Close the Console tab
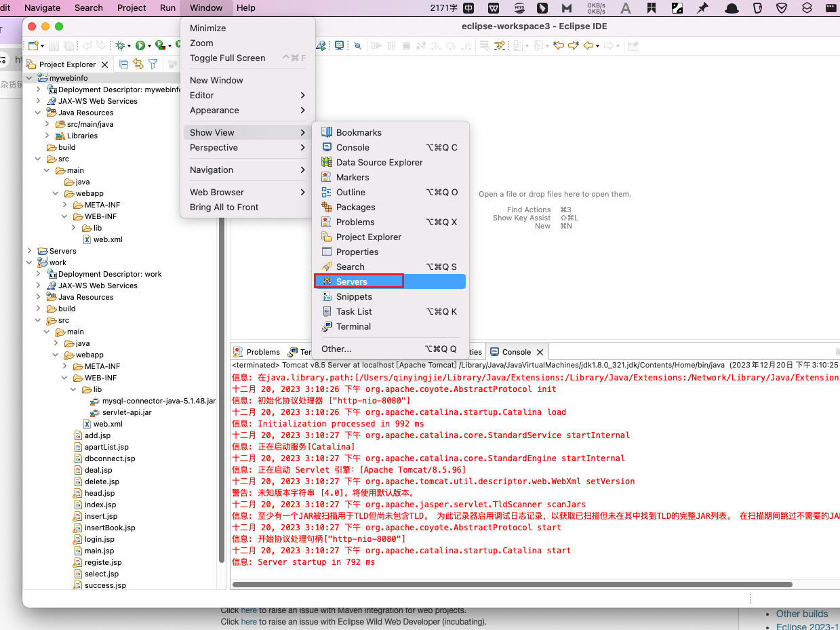 click(x=540, y=352)
